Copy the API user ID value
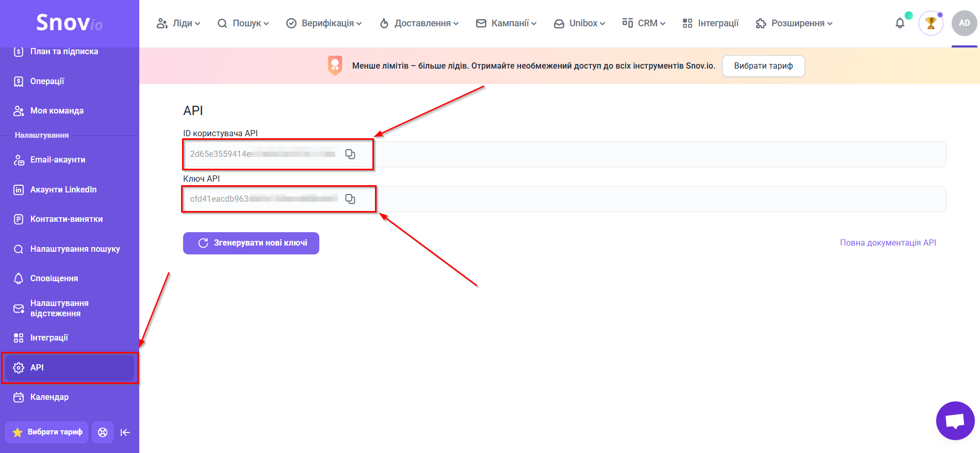980x453 pixels. tap(350, 154)
